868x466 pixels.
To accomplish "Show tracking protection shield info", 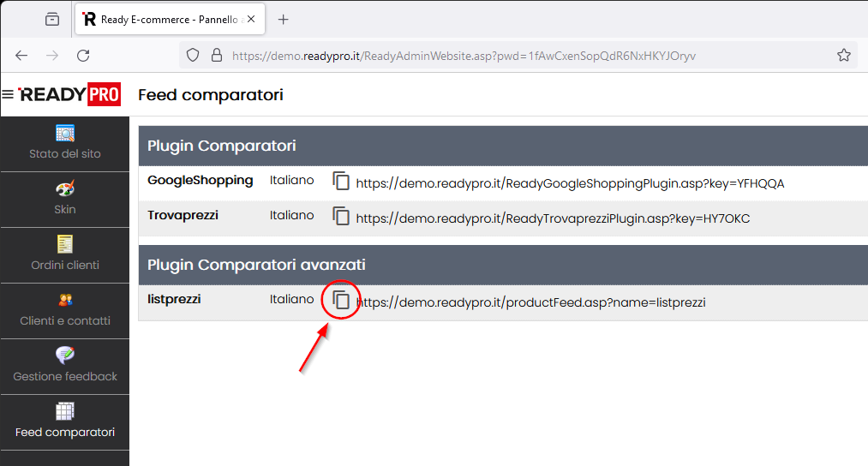I will click(x=193, y=56).
